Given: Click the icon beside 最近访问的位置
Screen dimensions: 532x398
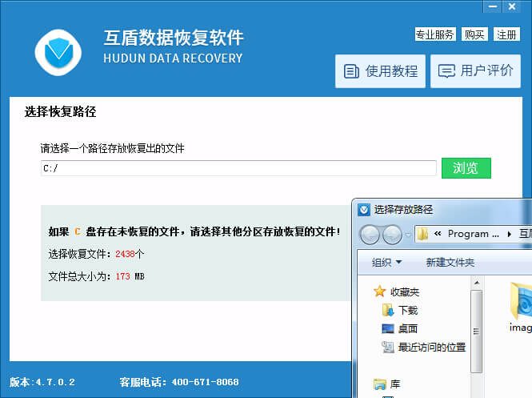Looking at the screenshot, I should point(388,347).
